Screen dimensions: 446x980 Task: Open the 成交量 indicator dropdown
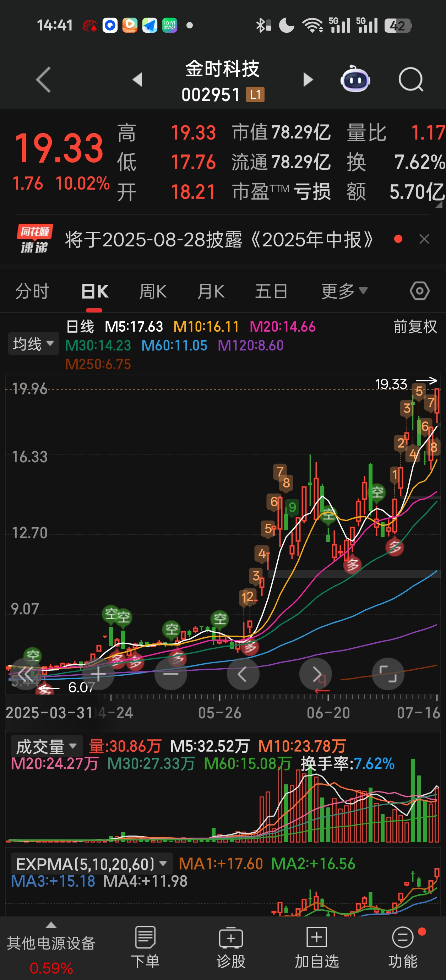(47, 746)
